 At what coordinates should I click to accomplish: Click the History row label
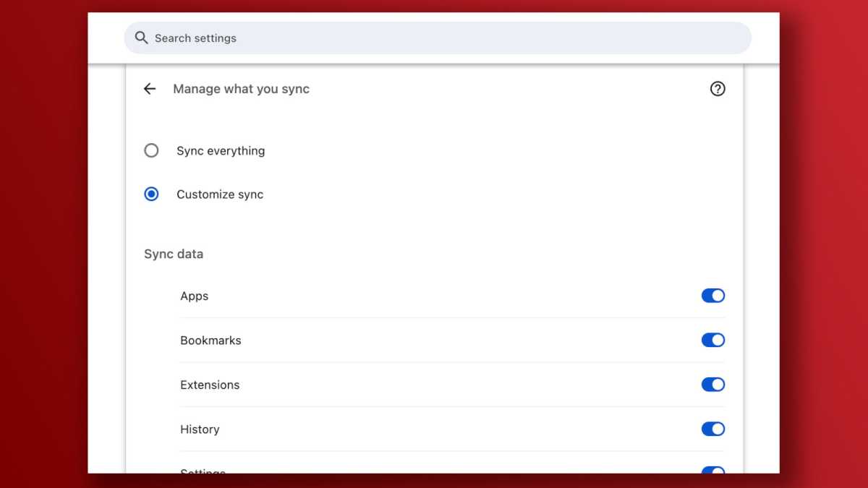tap(200, 429)
